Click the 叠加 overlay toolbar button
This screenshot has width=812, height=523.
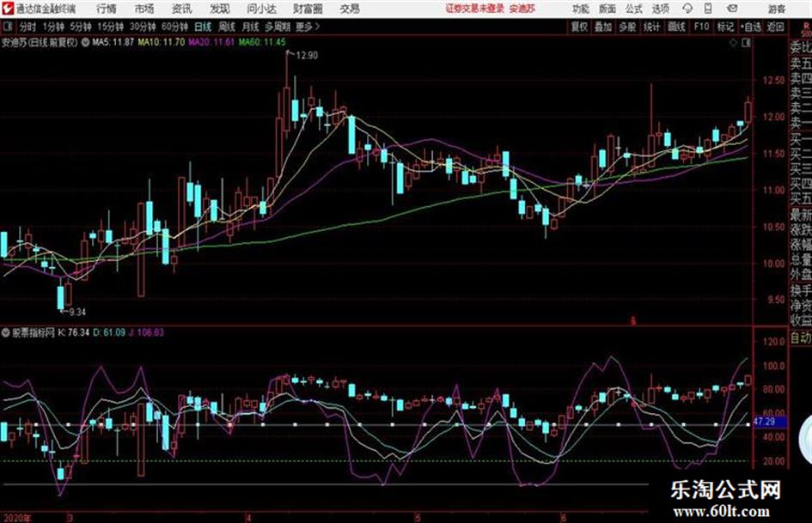[x=603, y=27]
